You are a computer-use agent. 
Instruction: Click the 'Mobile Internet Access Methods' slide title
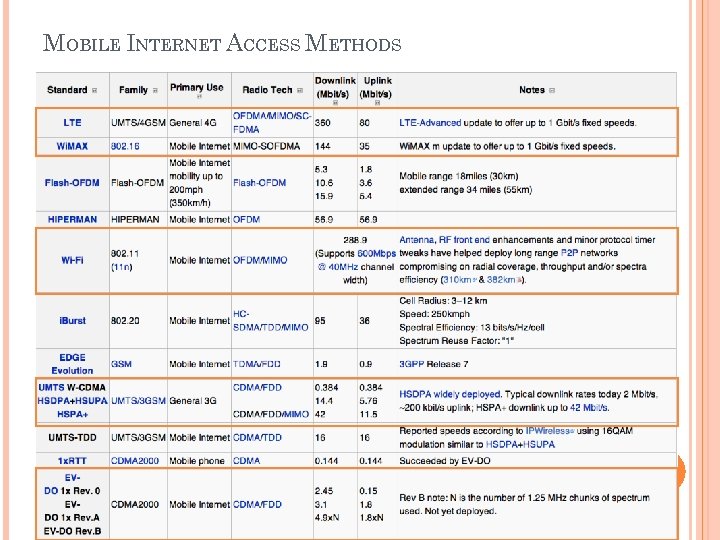tap(222, 44)
